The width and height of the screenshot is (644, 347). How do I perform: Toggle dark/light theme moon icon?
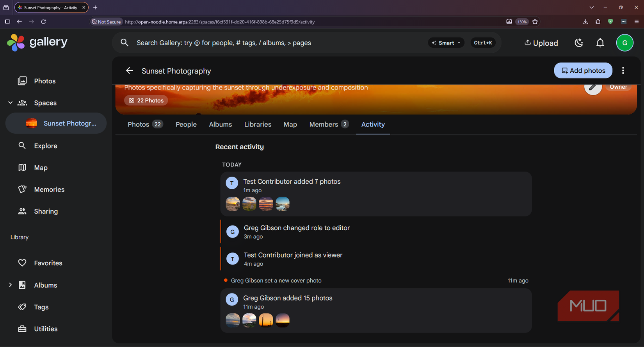579,43
